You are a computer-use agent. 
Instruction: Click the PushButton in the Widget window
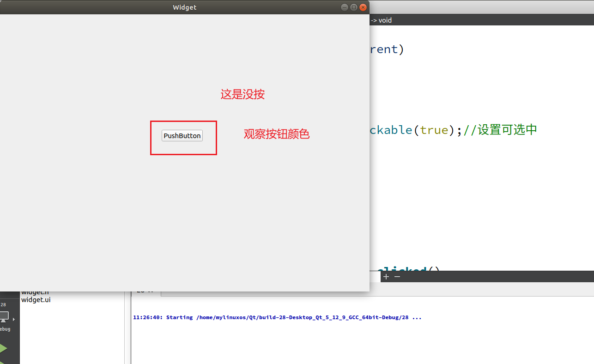[182, 136]
